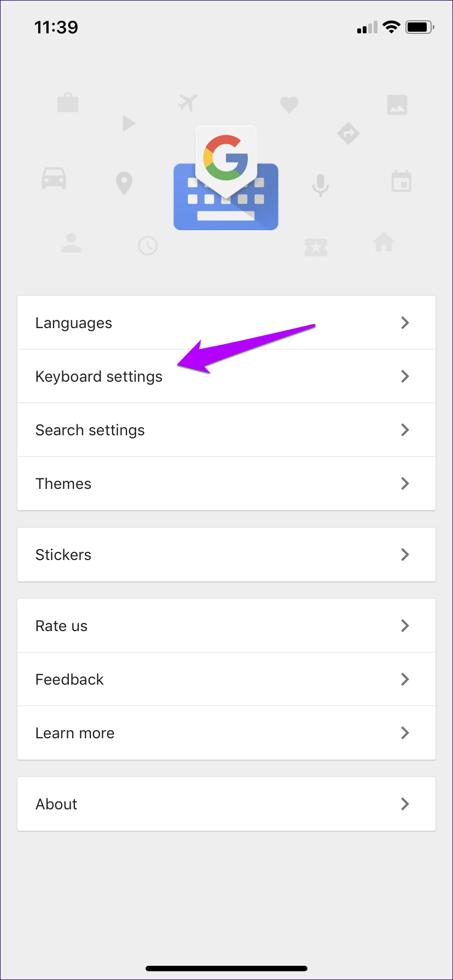Tap the heart icon in header

289,104
